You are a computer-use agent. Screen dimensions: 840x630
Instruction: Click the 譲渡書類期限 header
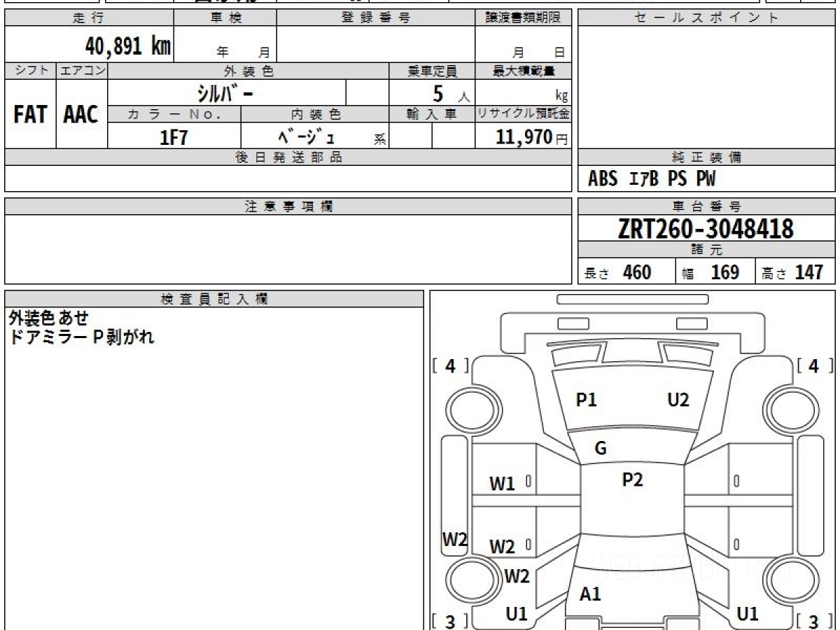(x=524, y=18)
